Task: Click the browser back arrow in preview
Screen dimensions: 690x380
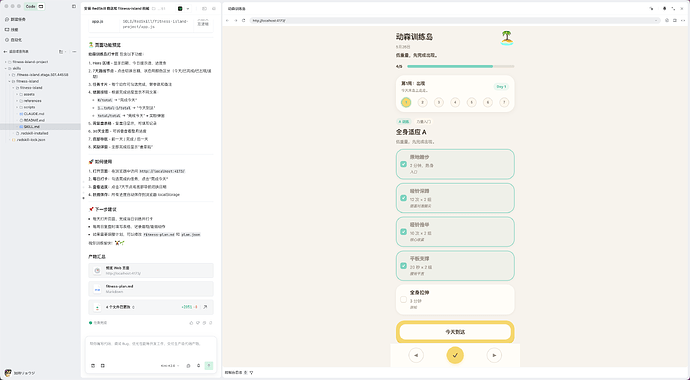Action: click(228, 20)
